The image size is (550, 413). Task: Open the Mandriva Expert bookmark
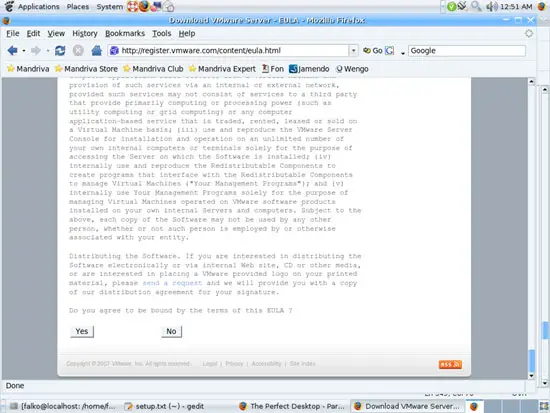[222, 69]
